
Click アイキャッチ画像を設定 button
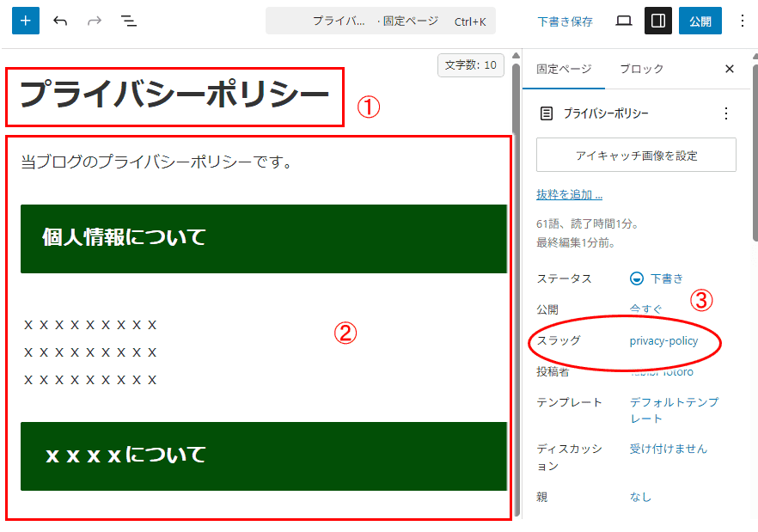tap(636, 156)
